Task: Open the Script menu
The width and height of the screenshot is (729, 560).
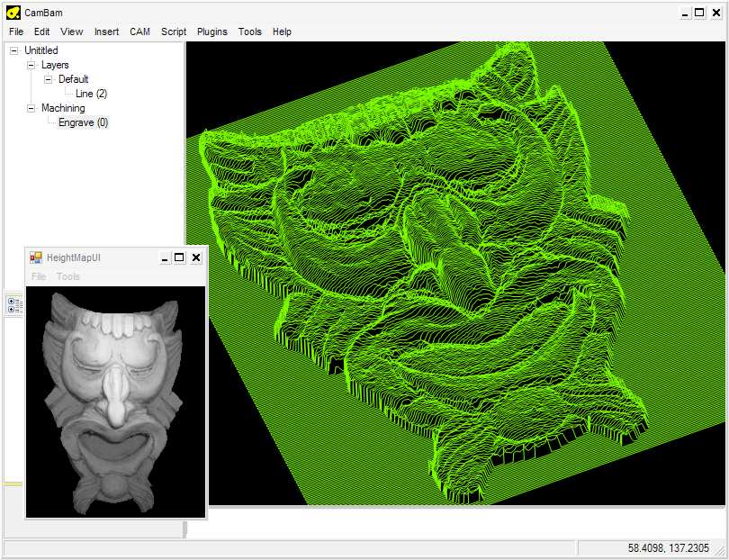Action: click(x=174, y=32)
